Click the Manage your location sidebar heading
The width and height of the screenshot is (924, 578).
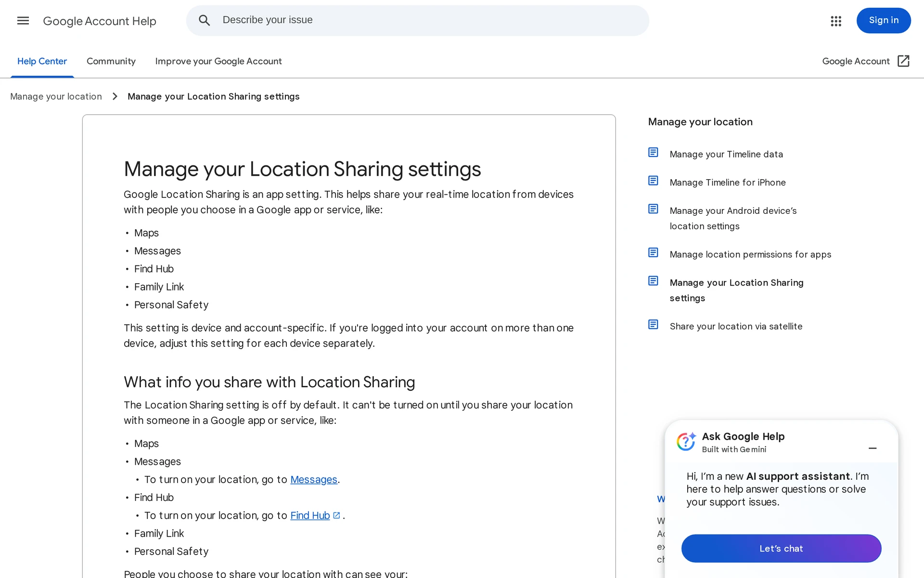700,122
